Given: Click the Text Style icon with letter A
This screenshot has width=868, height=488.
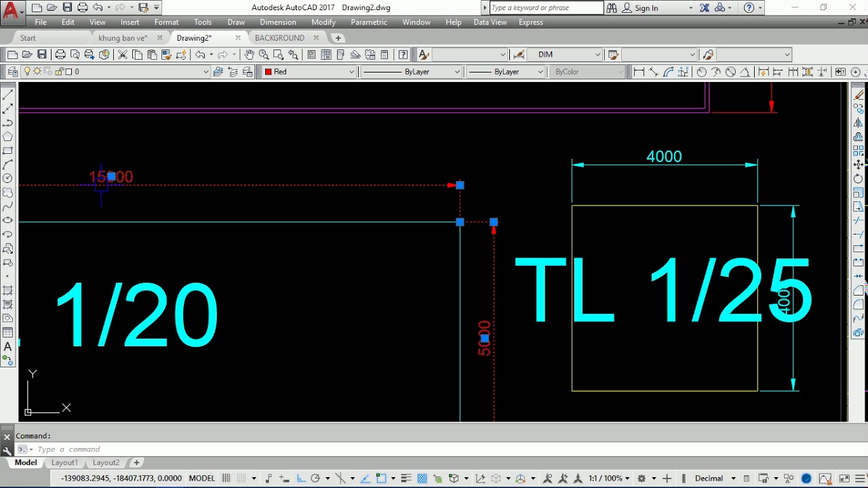Looking at the screenshot, I should (x=424, y=54).
